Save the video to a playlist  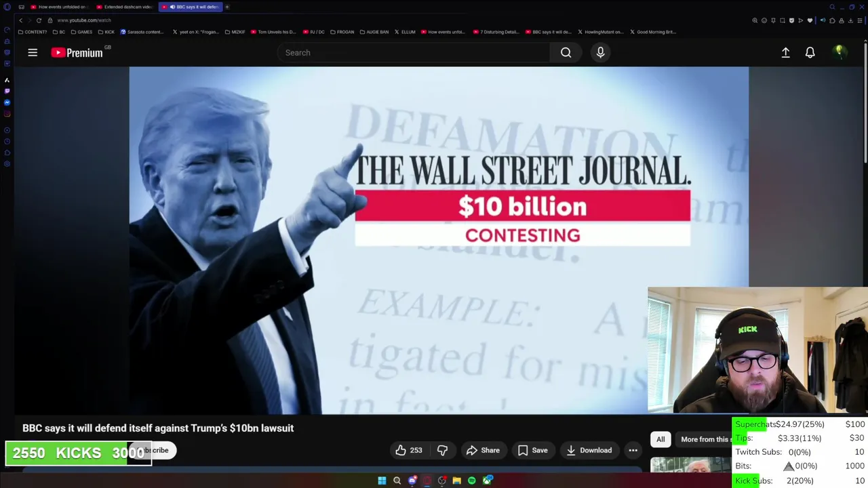532,450
